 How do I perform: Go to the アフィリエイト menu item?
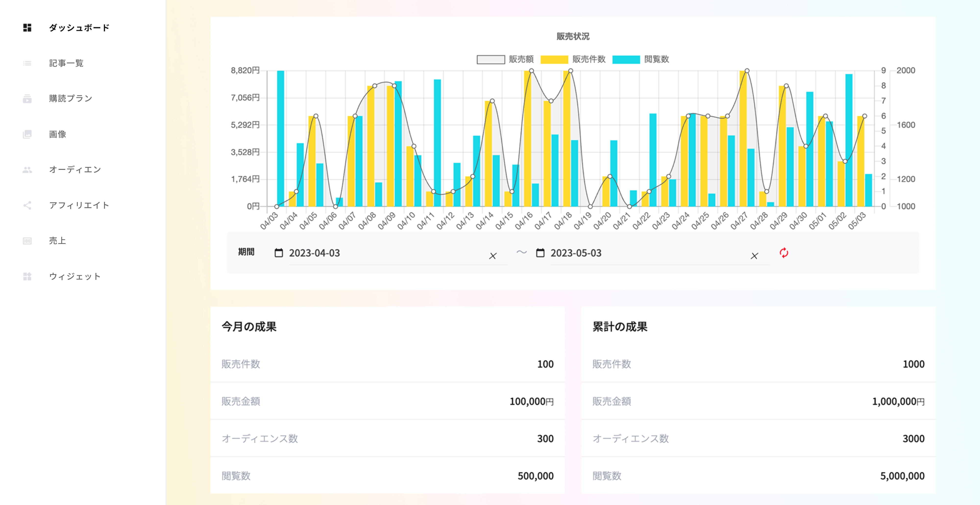(x=79, y=205)
